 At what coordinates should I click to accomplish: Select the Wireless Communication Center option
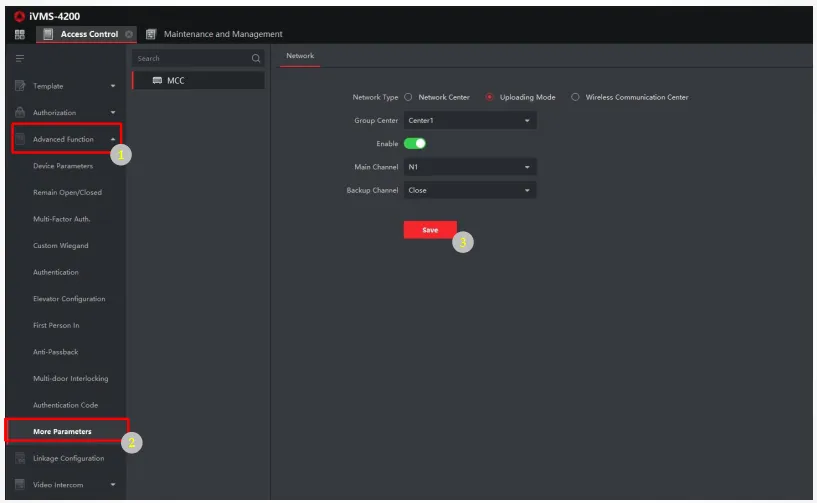575,97
